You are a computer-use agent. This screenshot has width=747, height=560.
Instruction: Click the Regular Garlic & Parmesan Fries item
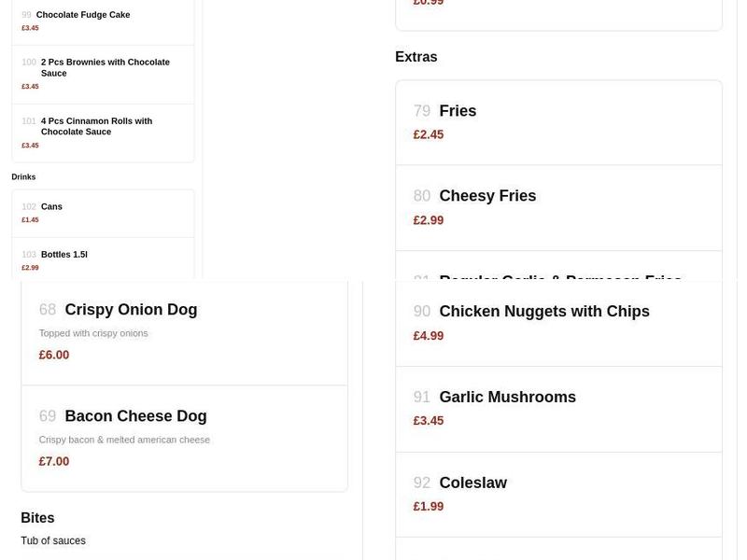pyautogui.click(x=558, y=279)
